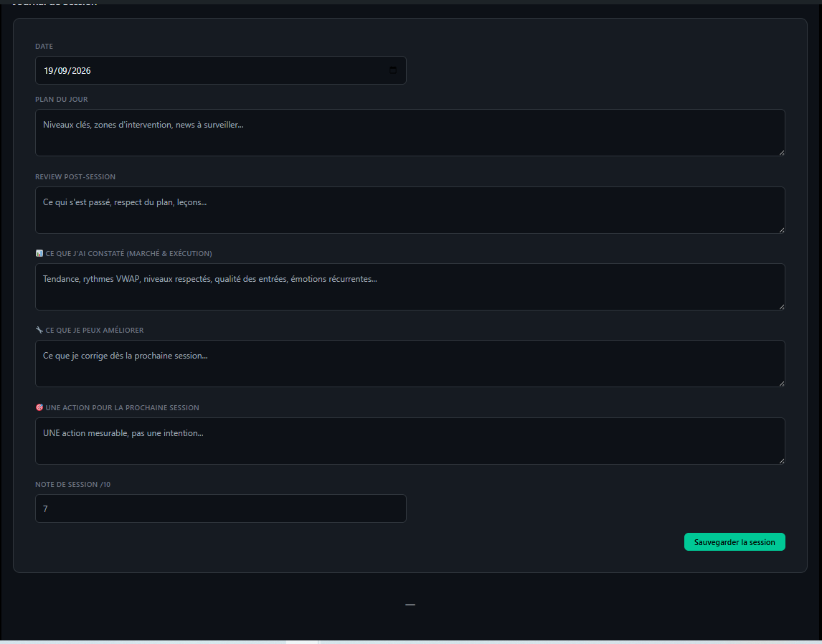
Task: Click the bar chart emoji icon
Action: [39, 253]
